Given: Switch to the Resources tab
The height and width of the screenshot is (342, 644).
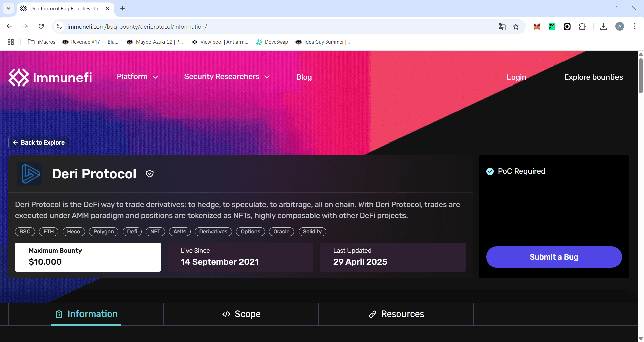Looking at the screenshot, I should [396, 314].
